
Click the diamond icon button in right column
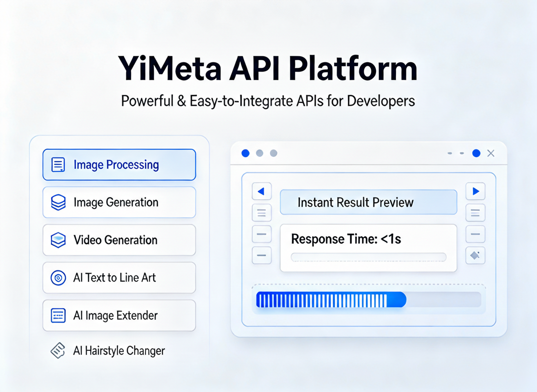point(475,255)
